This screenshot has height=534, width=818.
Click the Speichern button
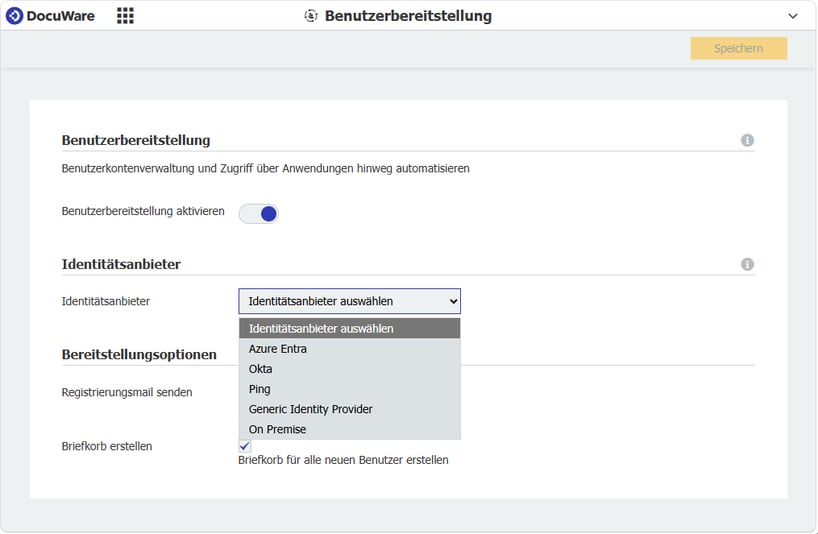(x=738, y=48)
